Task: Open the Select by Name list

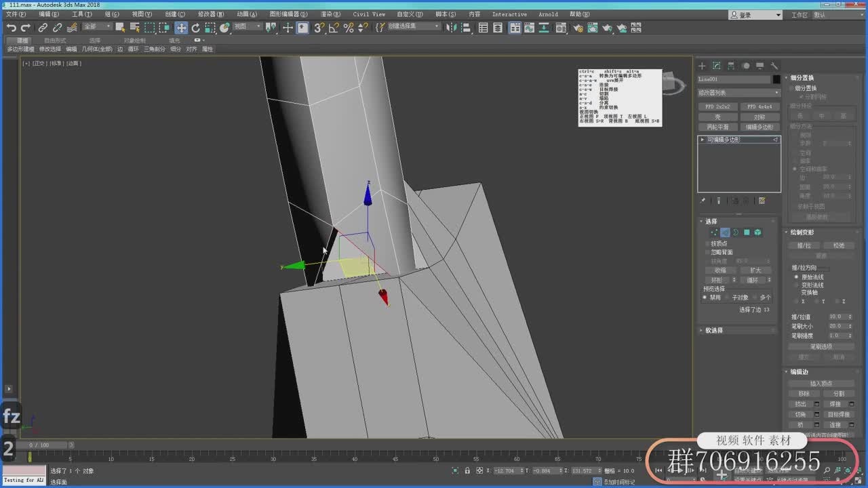Action: 134,28
